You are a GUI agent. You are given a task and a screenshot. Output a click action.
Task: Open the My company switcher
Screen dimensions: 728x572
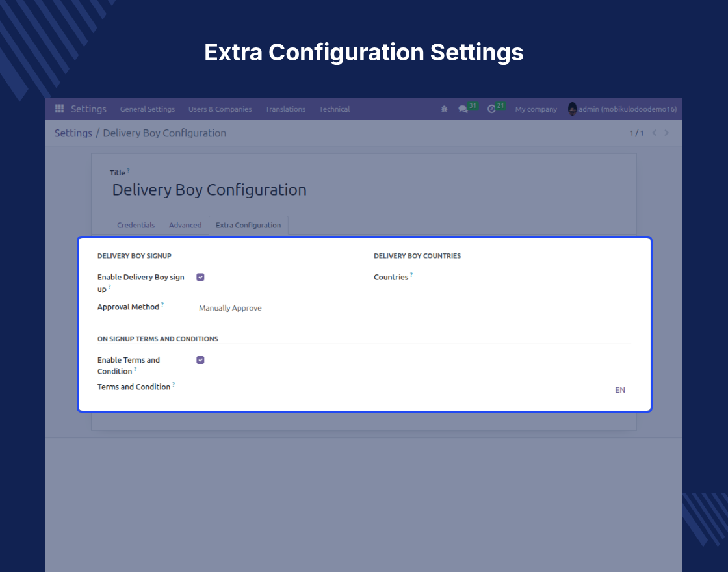tap(536, 109)
